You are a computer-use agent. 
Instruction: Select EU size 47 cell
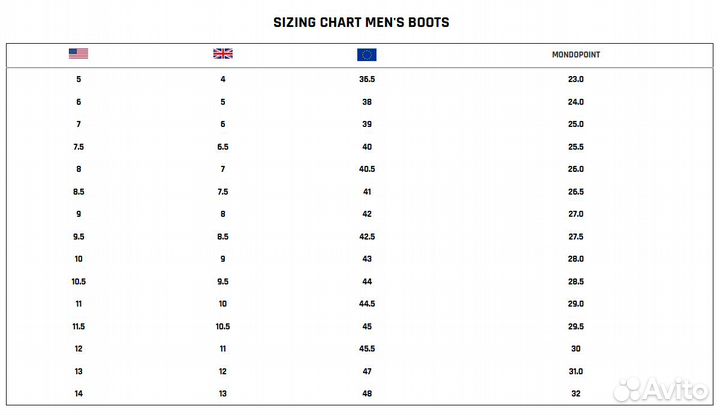pos(367,371)
